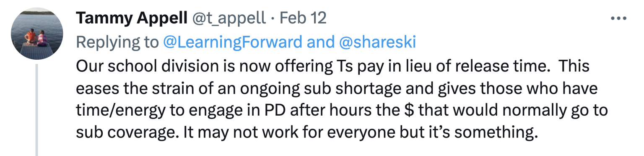This screenshot has height=156, width=644.
Task: Open the Tammy Appell display name link
Action: [132, 19]
